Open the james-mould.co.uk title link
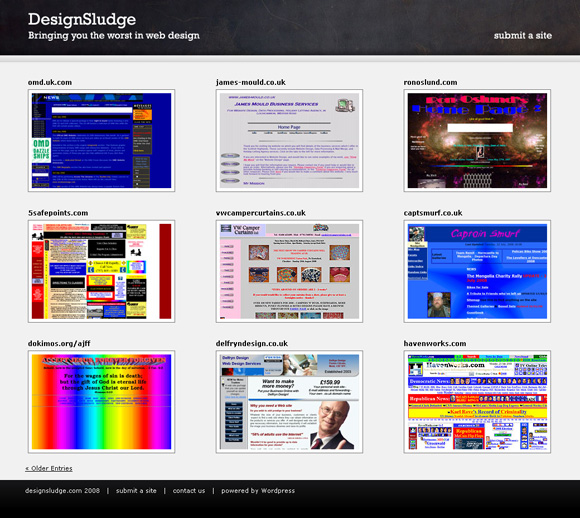 [x=251, y=82]
